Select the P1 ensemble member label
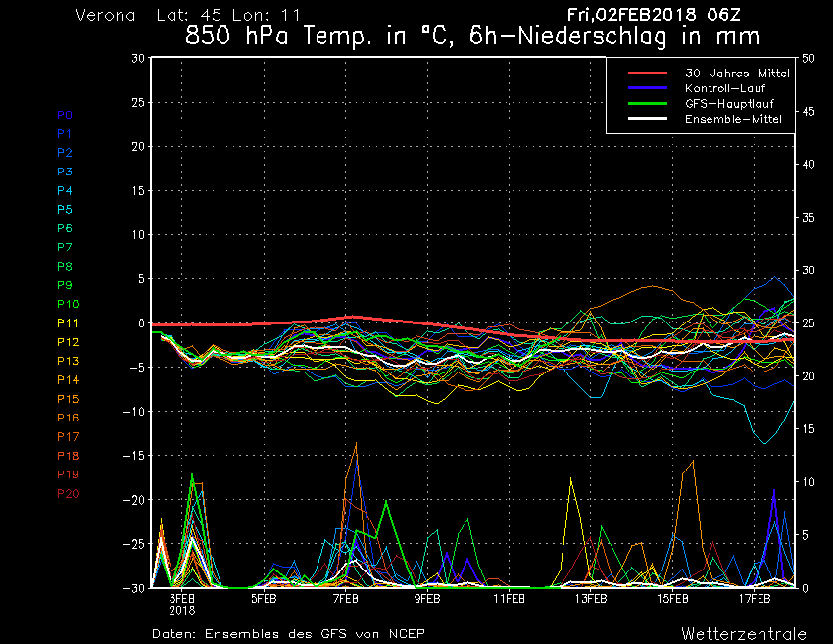 pyautogui.click(x=65, y=134)
